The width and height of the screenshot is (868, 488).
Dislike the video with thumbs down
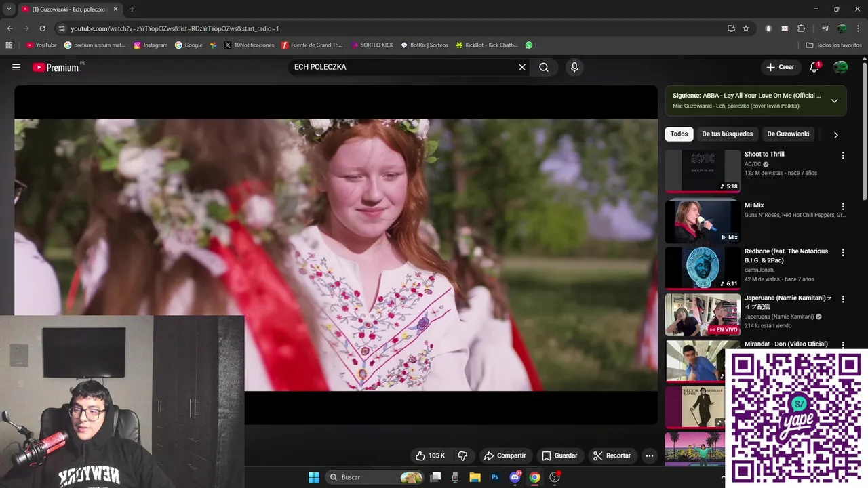tap(462, 455)
